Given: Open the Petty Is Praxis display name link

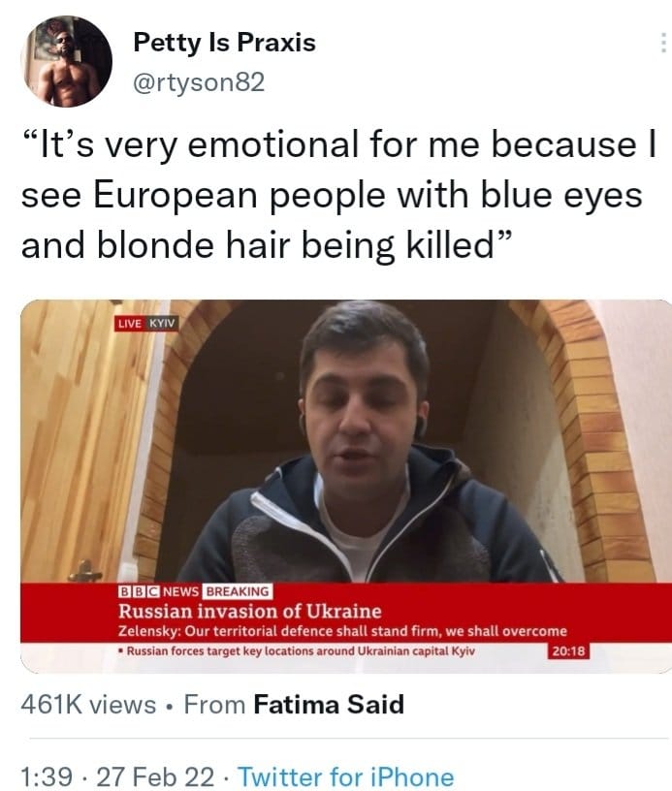Looking at the screenshot, I should [x=225, y=42].
